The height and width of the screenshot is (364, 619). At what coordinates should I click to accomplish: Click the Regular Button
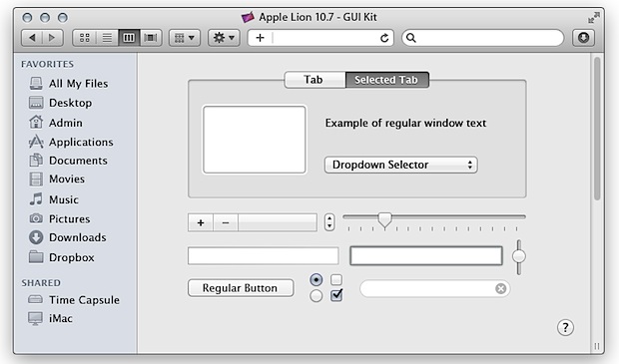tap(241, 288)
